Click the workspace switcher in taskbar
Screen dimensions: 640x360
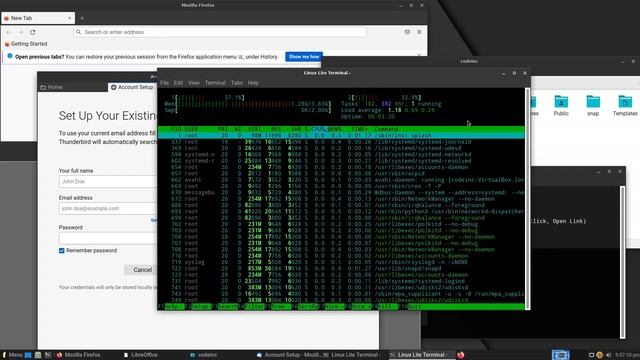(x=560, y=355)
